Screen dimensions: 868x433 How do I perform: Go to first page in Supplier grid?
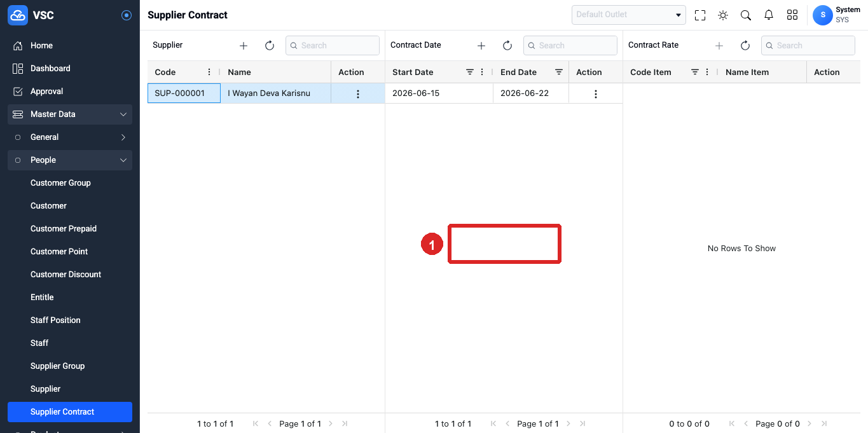pyautogui.click(x=256, y=423)
